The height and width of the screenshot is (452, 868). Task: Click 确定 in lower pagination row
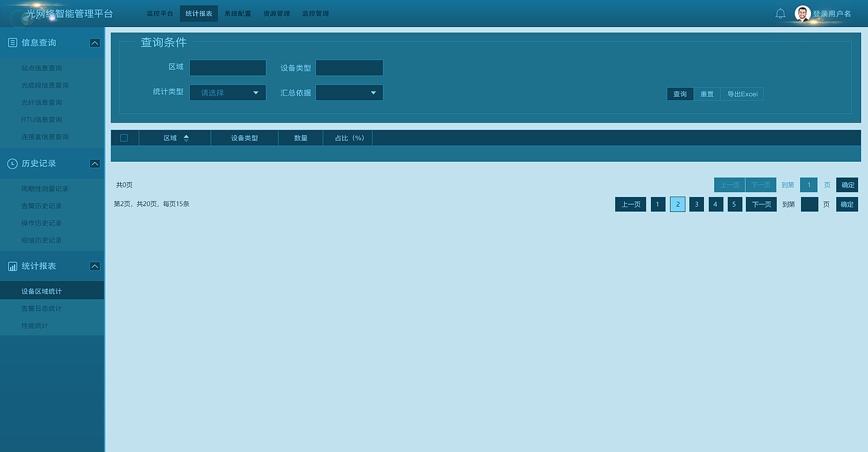pos(847,205)
